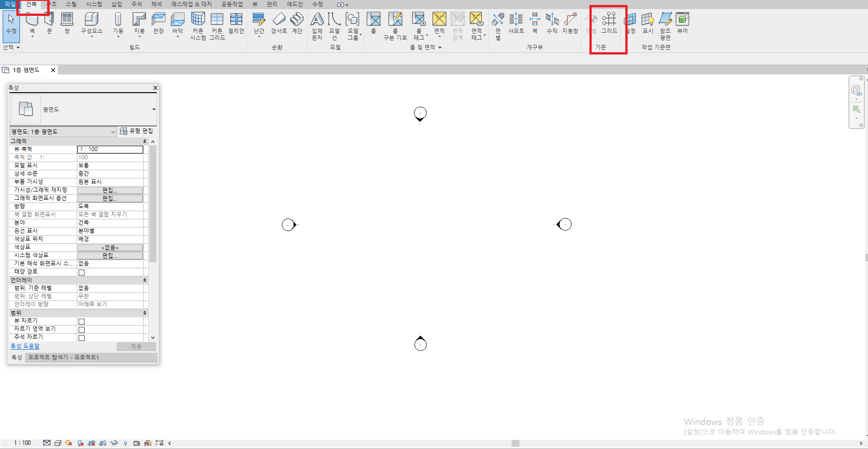Choose the 입체 문자 (Model Text) tool
868x449 pixels.
pyautogui.click(x=317, y=26)
